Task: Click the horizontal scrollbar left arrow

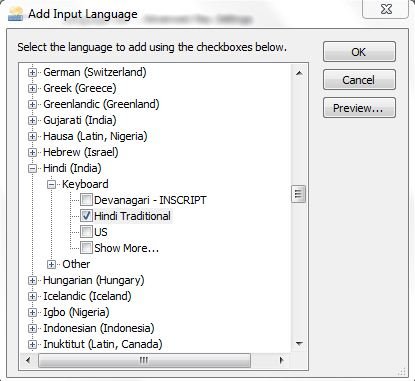Action: [28, 360]
